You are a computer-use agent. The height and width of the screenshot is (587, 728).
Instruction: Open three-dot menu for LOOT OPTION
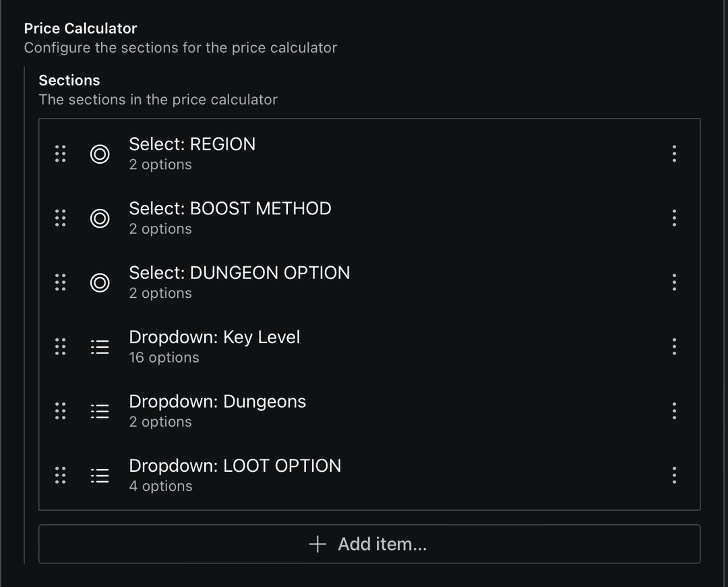coord(674,475)
